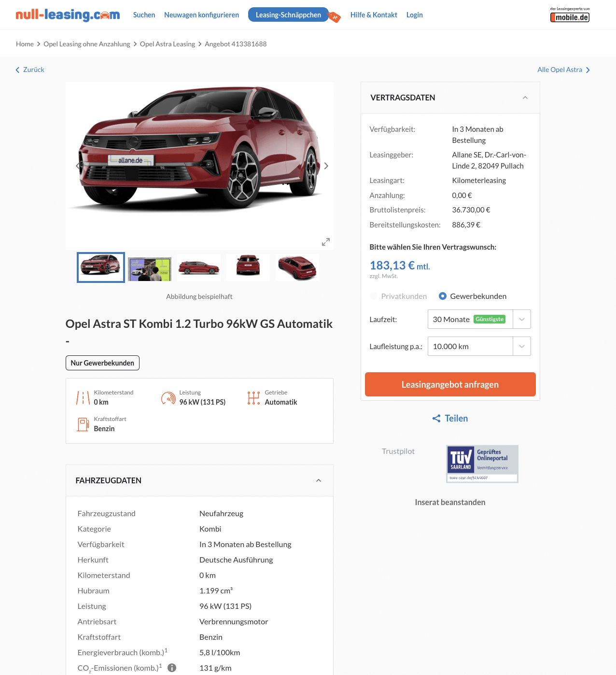Collapse the Vertragsdaten panel
The width and height of the screenshot is (616, 675).
pos(525,98)
